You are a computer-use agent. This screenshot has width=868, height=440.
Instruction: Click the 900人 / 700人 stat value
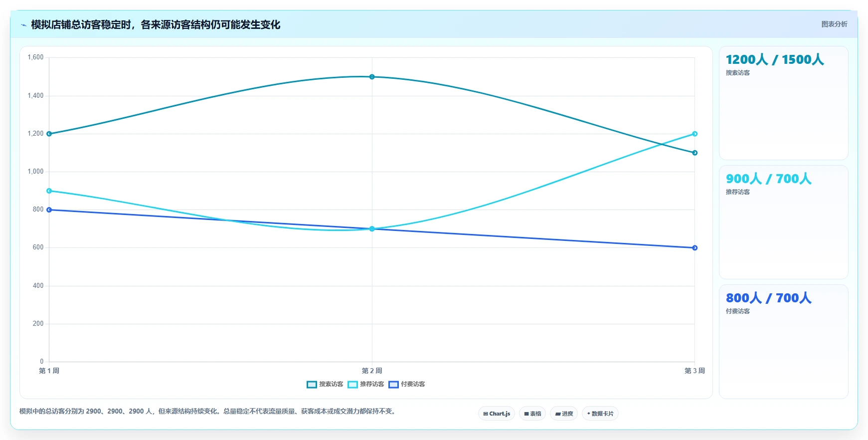pos(768,179)
